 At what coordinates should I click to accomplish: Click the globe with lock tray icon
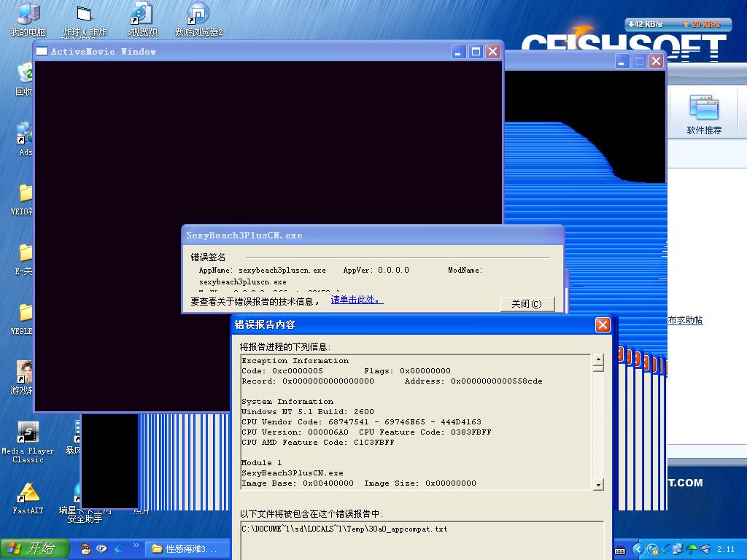[652, 550]
